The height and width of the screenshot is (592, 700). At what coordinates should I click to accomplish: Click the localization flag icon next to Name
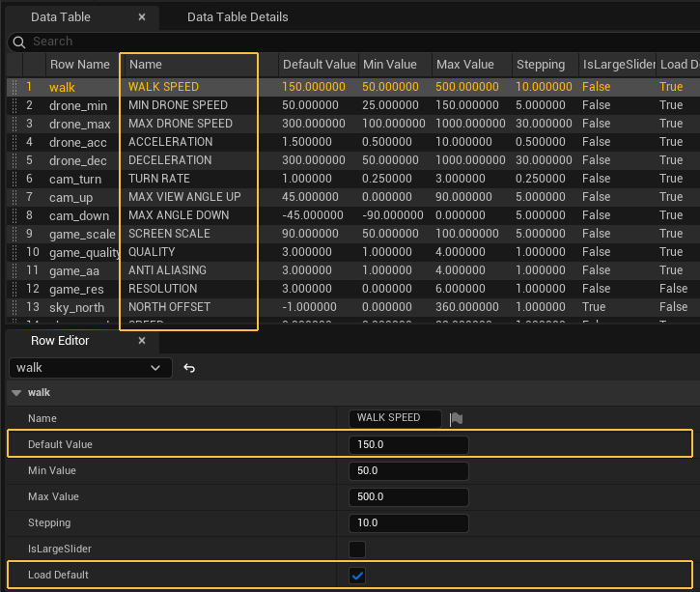pos(457,418)
